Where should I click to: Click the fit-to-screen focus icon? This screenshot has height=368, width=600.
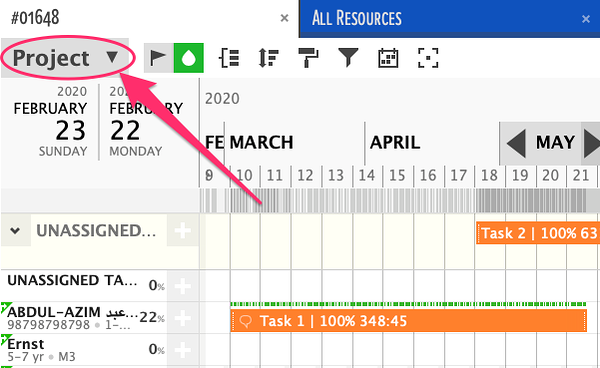point(428,58)
